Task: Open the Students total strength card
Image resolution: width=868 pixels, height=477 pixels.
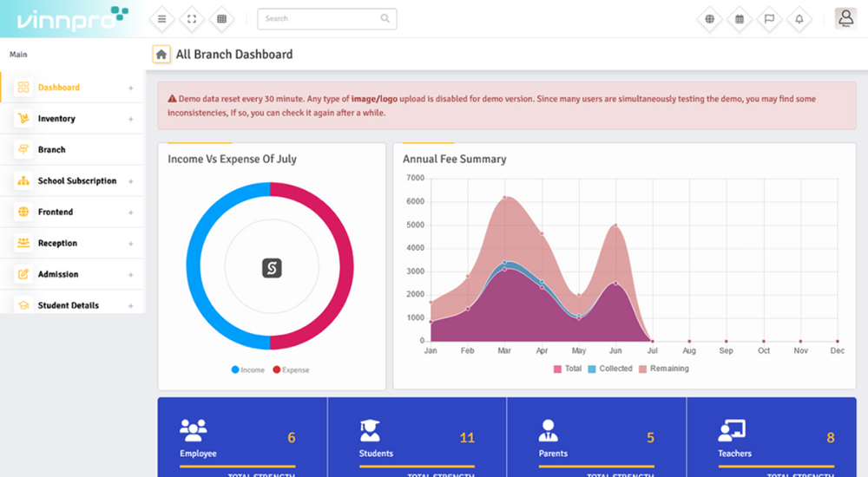Action: 417,438
